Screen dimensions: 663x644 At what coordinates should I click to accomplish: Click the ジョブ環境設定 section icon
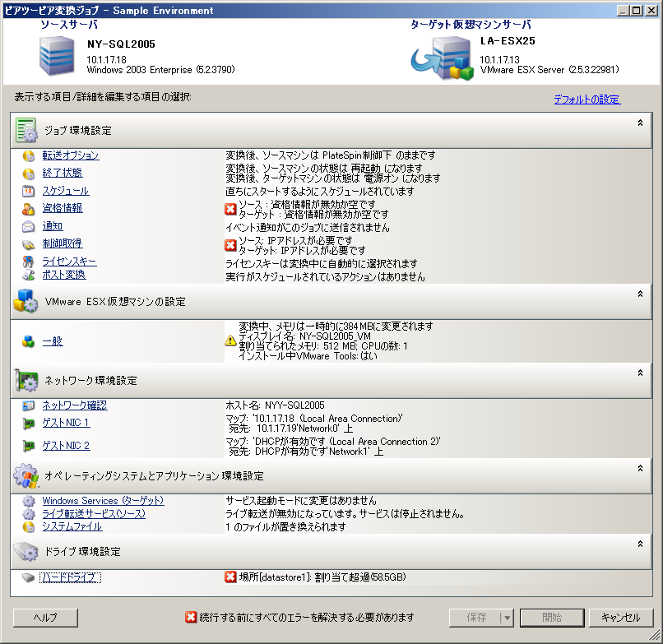click(26, 130)
